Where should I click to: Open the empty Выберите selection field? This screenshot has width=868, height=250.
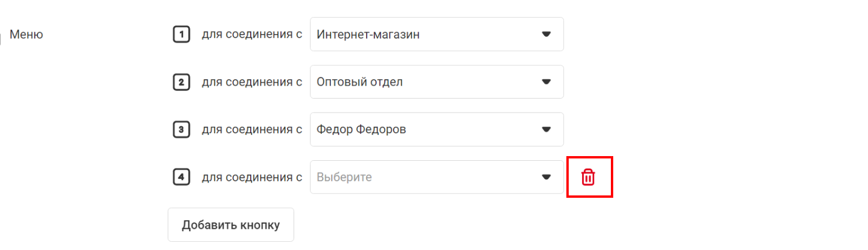pyautogui.click(x=437, y=177)
